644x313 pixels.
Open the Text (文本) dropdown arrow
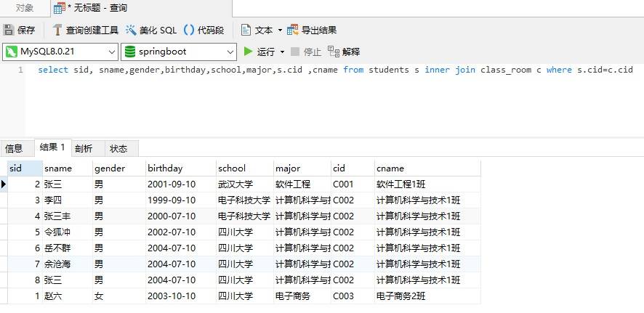(x=280, y=30)
